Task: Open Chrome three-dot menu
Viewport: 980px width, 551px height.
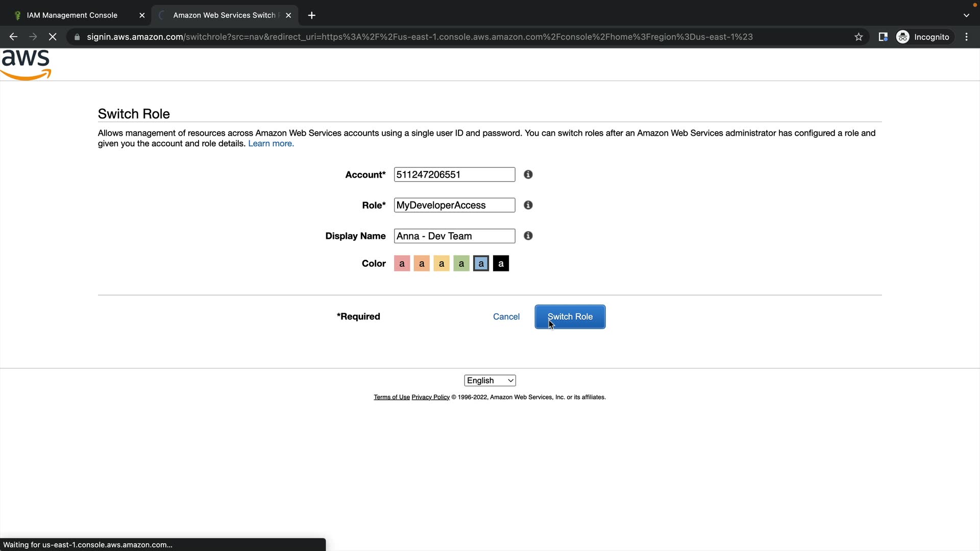Action: pyautogui.click(x=966, y=37)
